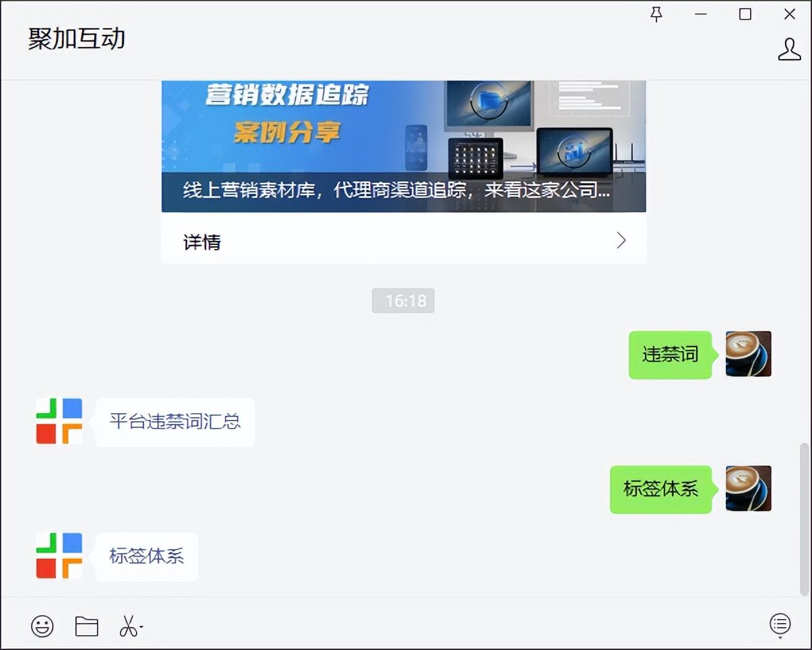Expand the article with the 详情 chevron arrow

[x=620, y=240]
